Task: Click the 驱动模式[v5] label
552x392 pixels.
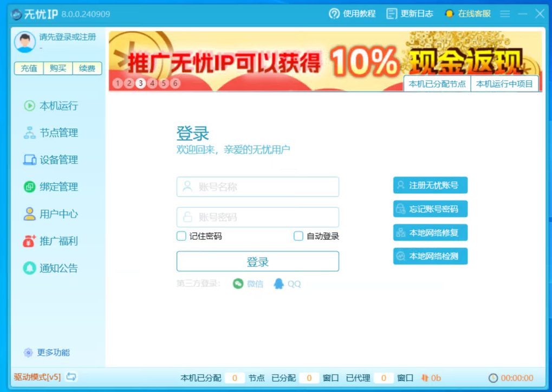Action: click(x=37, y=377)
